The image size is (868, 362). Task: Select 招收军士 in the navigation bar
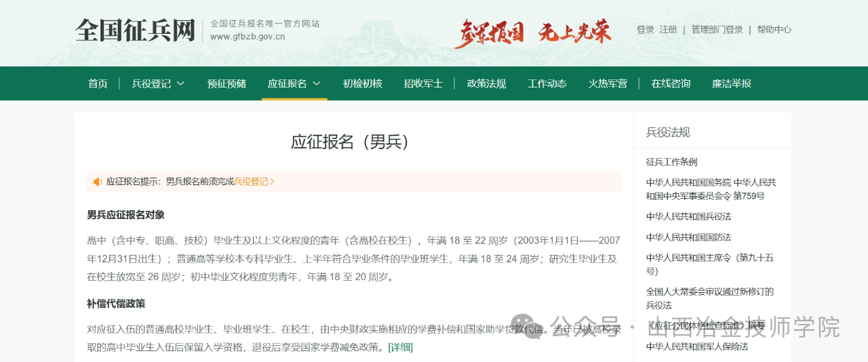tap(423, 84)
